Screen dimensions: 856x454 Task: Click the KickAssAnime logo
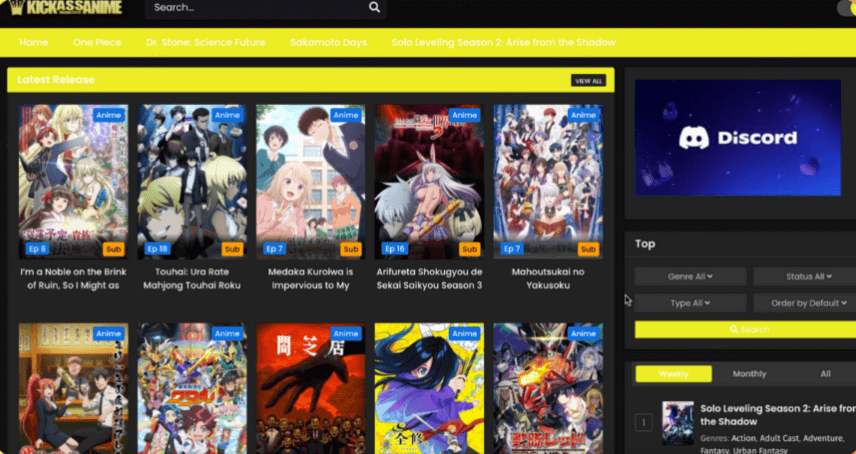click(66, 8)
